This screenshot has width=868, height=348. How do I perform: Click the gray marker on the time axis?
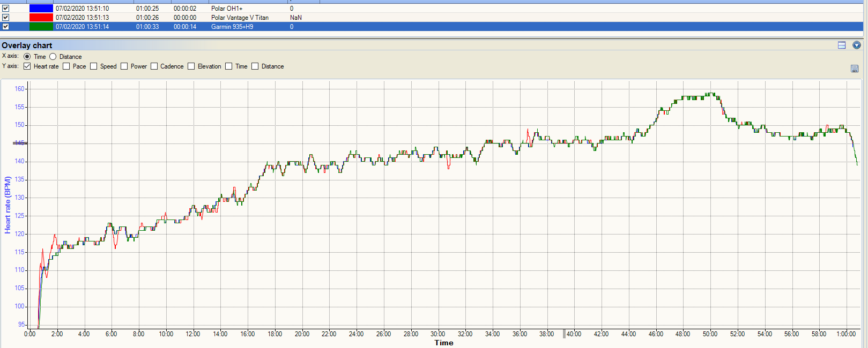(x=564, y=334)
